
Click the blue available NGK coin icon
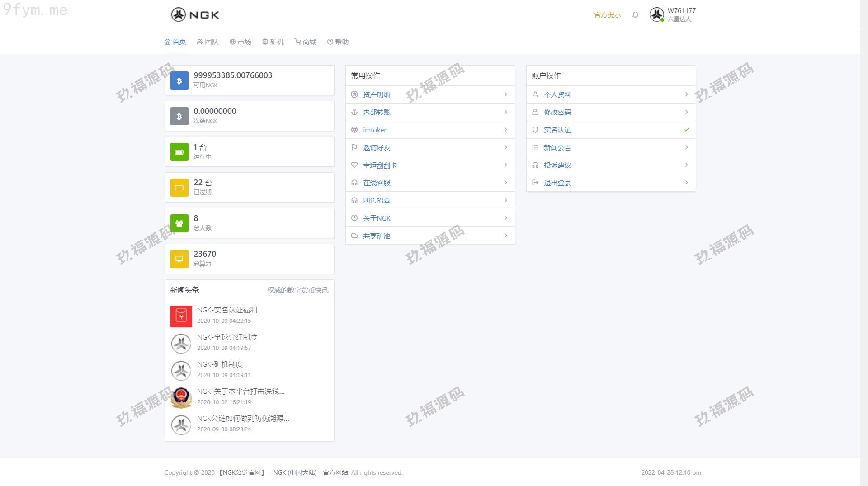tap(179, 80)
